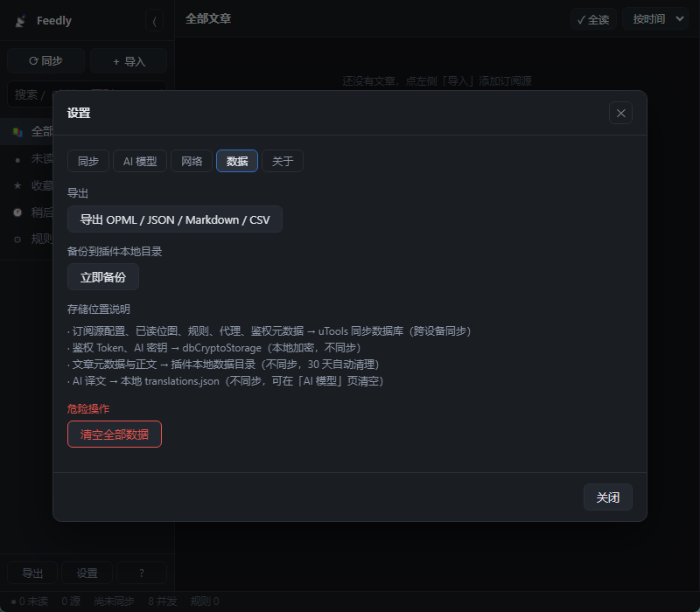Open the 网络 settings tab
Image resolution: width=700 pixels, height=612 pixels.
pos(192,161)
